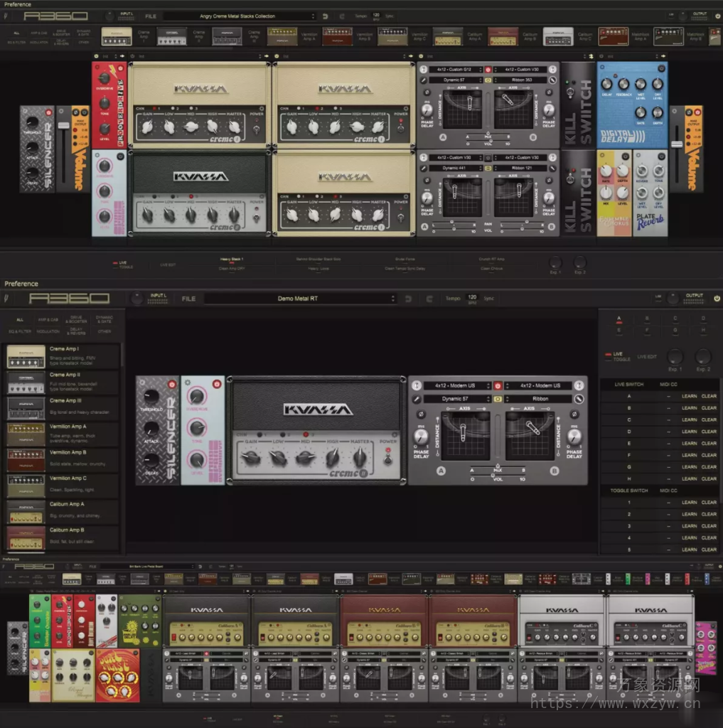Click the undo arrow beside Demo Metal RT preset
Image resolution: width=723 pixels, height=728 pixels.
coord(408,299)
